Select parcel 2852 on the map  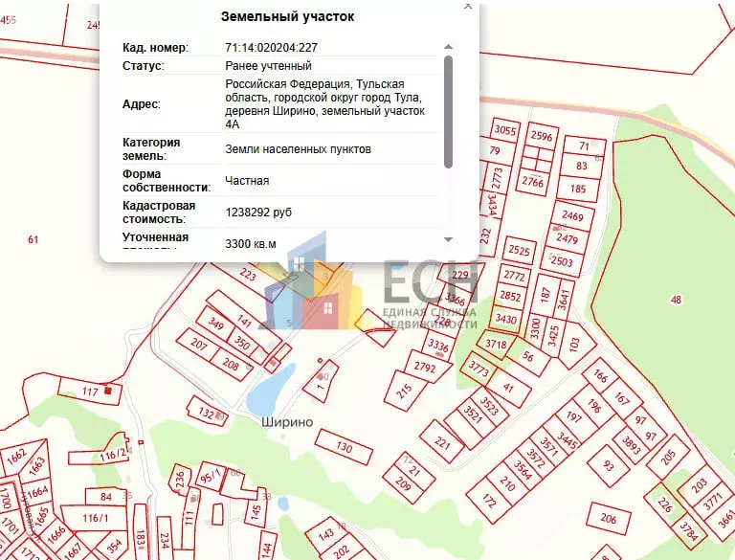pyautogui.click(x=510, y=296)
